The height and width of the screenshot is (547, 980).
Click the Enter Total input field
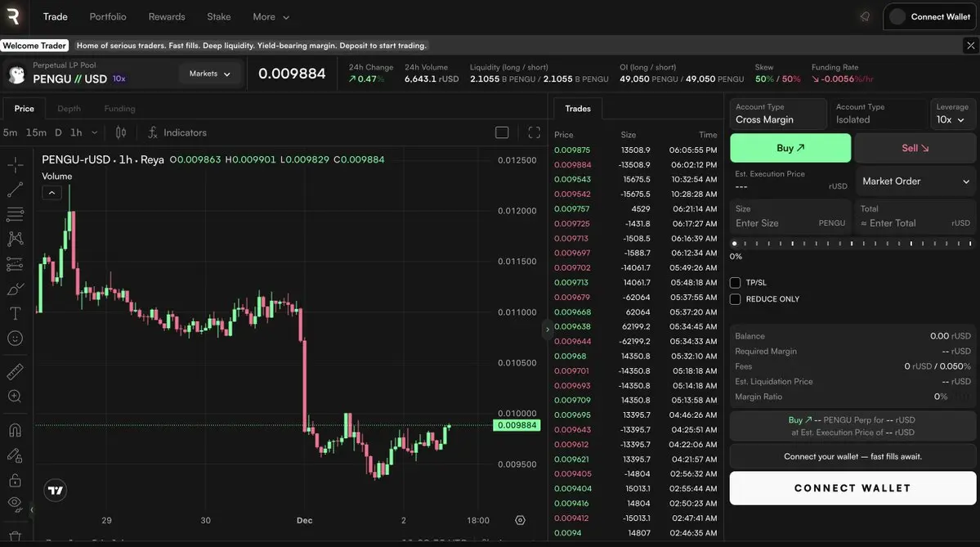tap(915, 216)
